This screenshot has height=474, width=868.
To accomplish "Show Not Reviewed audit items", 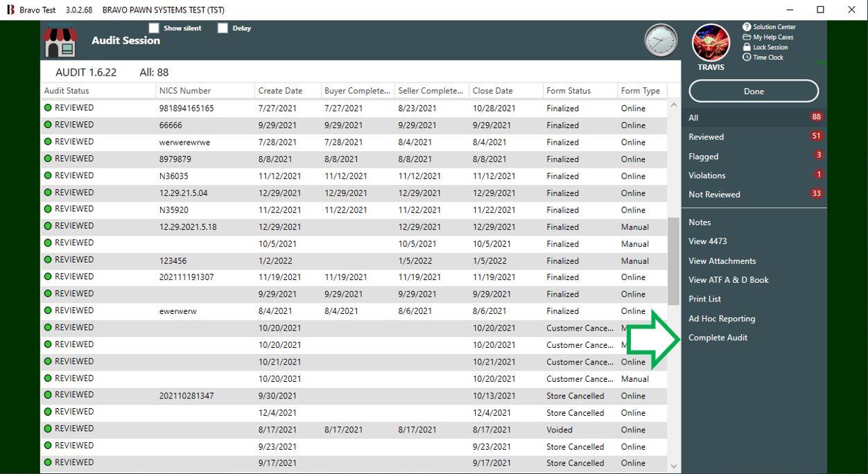I will click(x=714, y=195).
